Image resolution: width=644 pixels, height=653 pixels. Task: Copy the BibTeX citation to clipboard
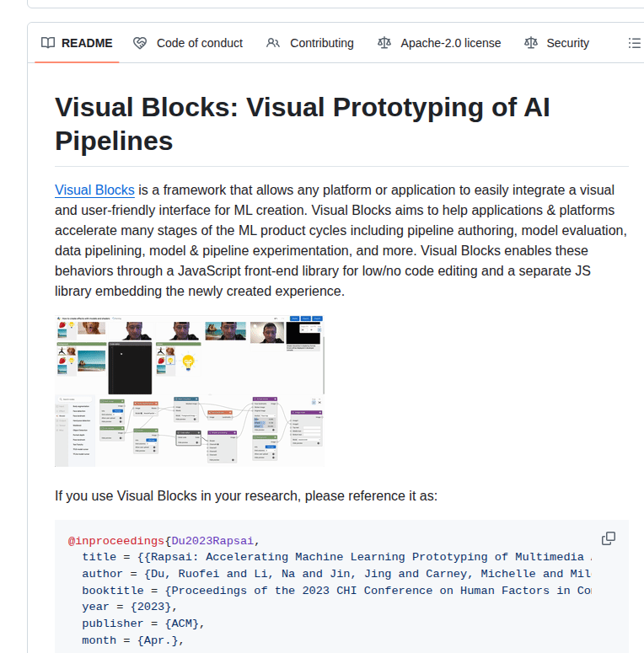click(609, 538)
